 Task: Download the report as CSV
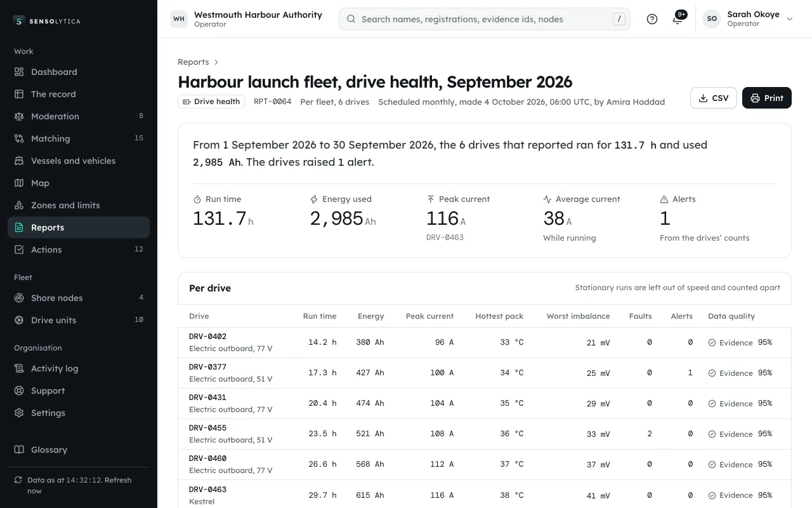click(x=714, y=98)
